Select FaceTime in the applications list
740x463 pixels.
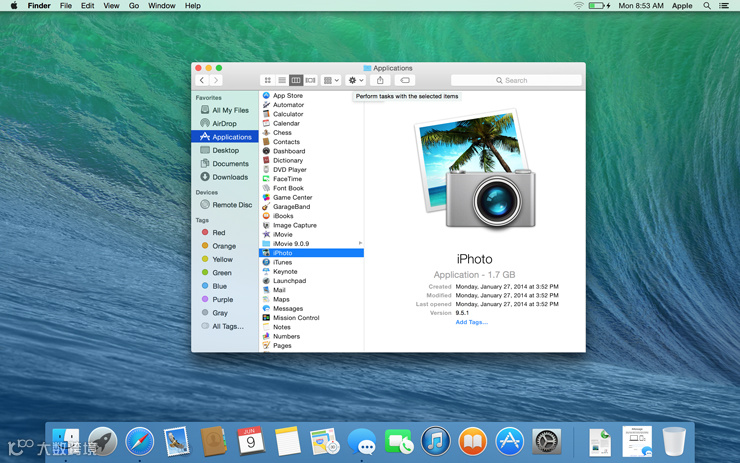(311, 179)
